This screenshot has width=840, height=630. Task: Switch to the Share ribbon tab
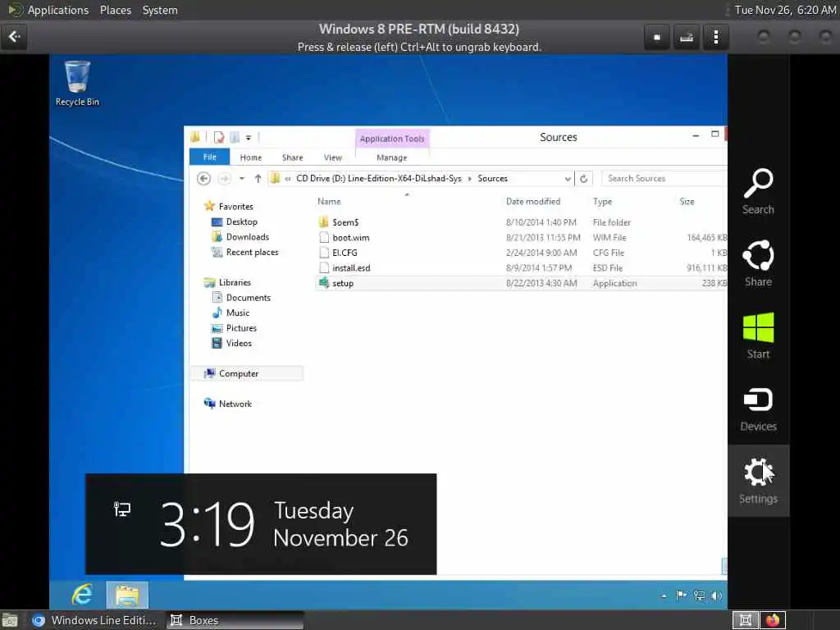tap(293, 157)
